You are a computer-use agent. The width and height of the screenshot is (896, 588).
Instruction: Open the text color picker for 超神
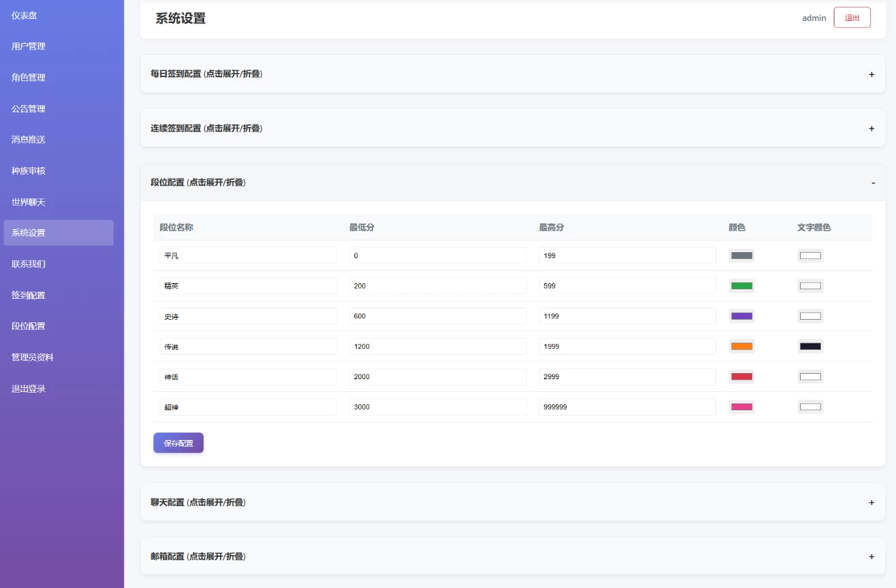pos(810,406)
